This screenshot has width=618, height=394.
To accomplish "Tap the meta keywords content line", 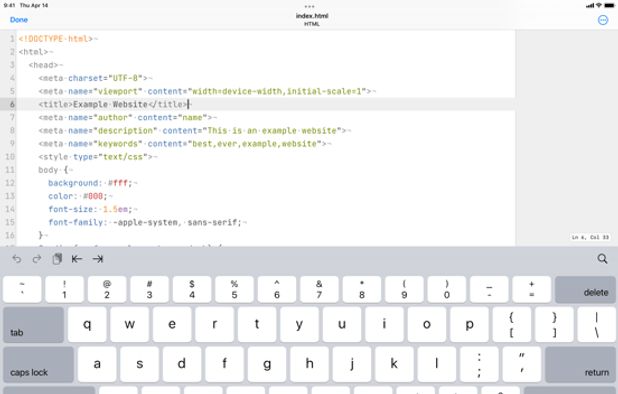I will tap(182, 144).
